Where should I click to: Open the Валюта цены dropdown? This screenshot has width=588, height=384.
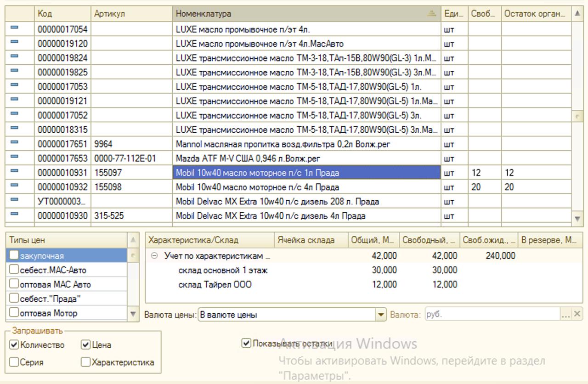(x=381, y=315)
